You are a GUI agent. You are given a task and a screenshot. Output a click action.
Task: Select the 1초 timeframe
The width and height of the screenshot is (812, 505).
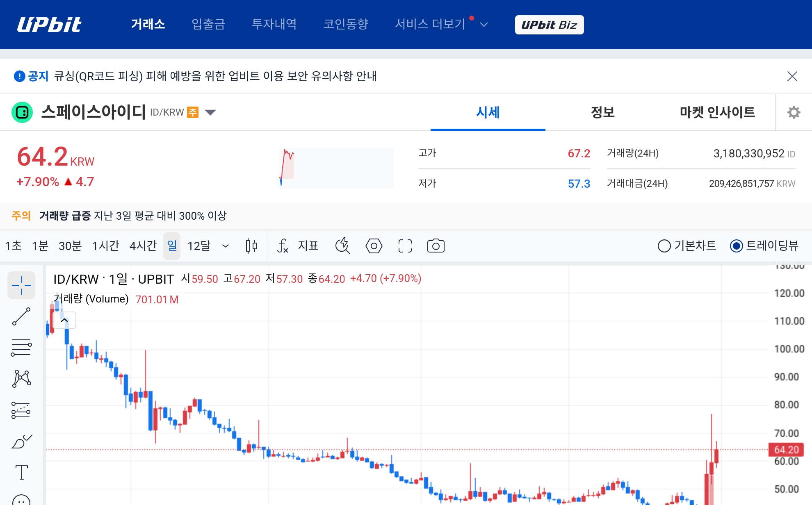13,246
